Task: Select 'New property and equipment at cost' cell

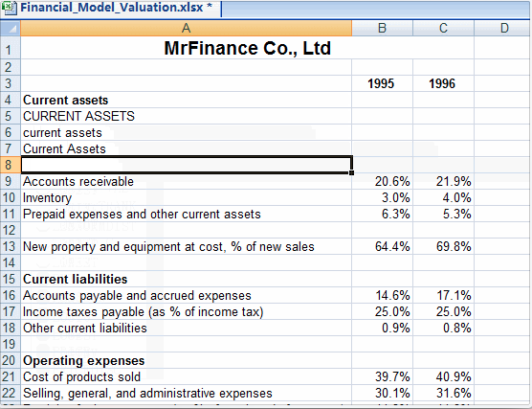Action: point(187,246)
